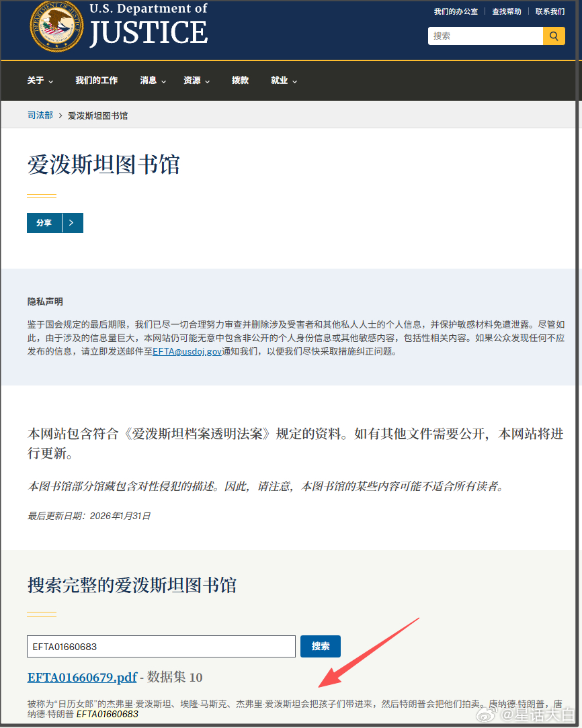
Task: Click the blue 搜索 search button
Action: (x=321, y=646)
